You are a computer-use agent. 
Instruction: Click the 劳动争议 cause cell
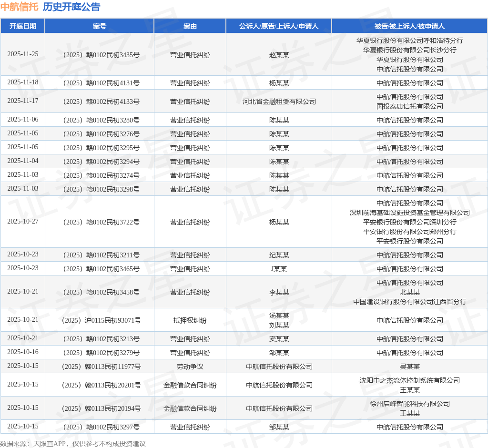pyautogui.click(x=190, y=367)
